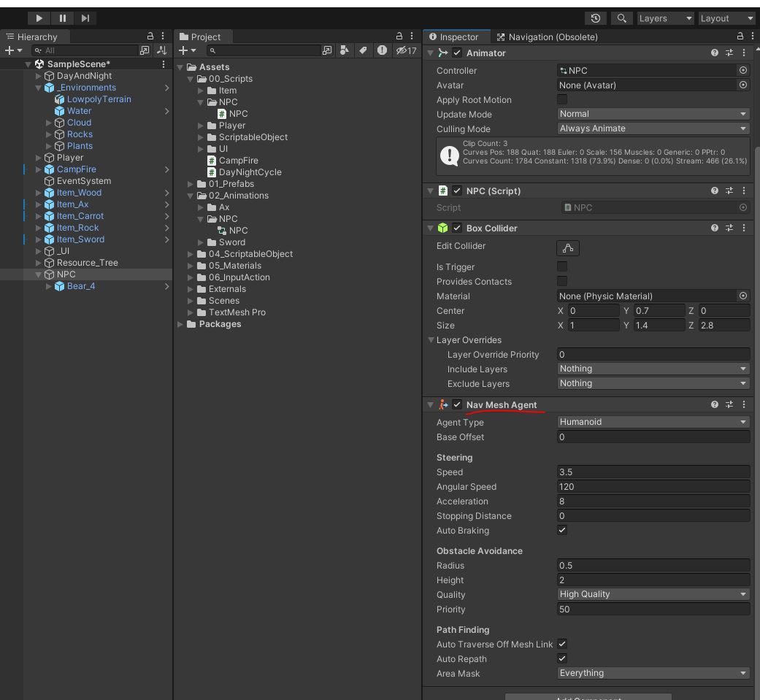Expand the Player object in Hierarchy
Viewport: 760px width, 700px height.
(39, 158)
